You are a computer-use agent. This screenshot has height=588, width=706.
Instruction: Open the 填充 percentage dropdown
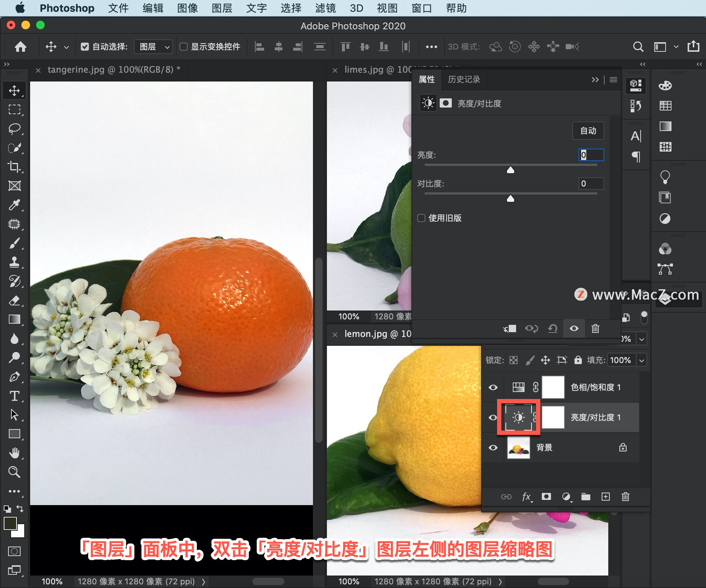[642, 360]
